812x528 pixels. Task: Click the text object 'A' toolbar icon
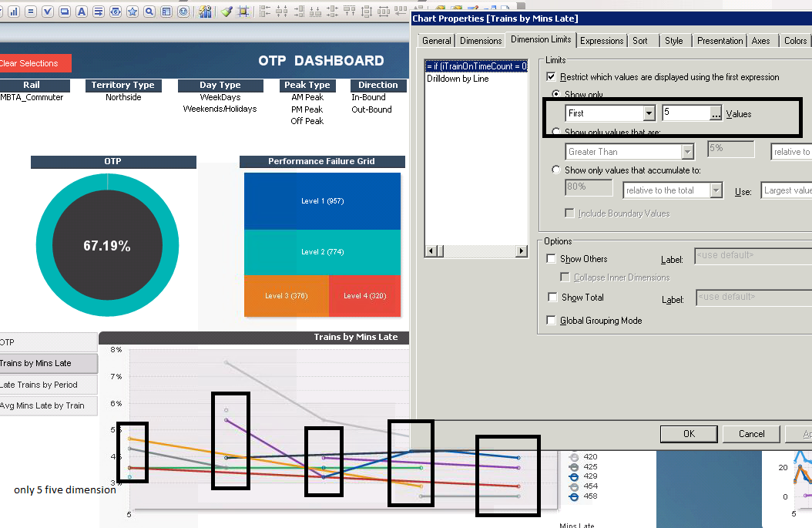[82, 12]
